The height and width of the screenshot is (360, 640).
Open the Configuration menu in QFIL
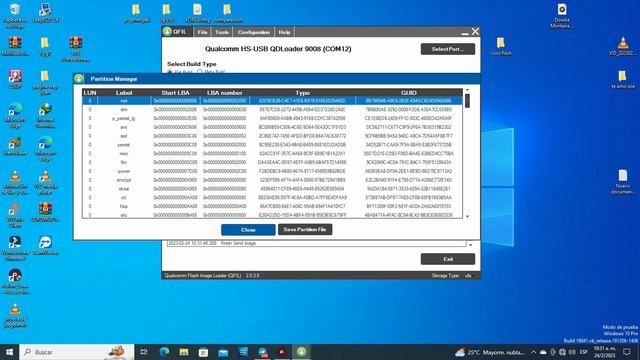click(x=253, y=32)
